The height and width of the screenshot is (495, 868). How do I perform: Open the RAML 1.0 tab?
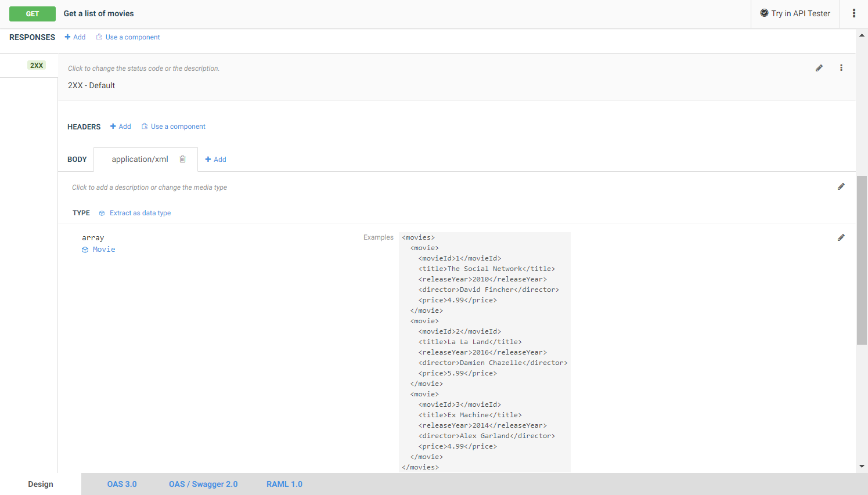(x=284, y=484)
